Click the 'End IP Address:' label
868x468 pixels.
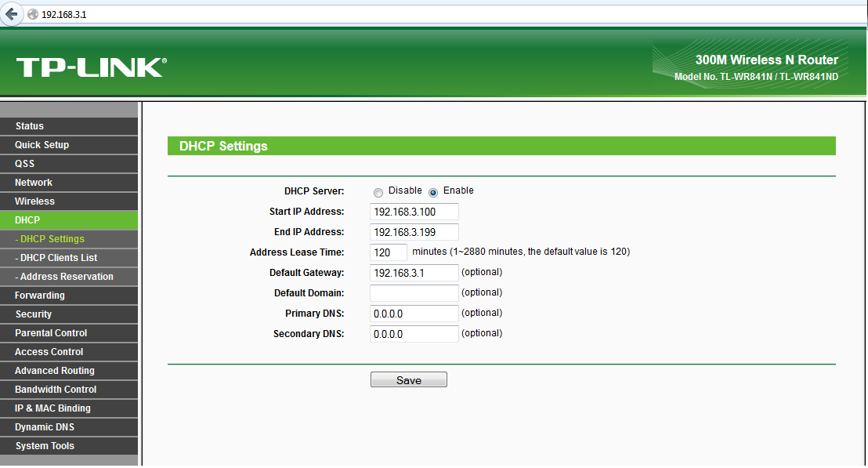click(309, 233)
